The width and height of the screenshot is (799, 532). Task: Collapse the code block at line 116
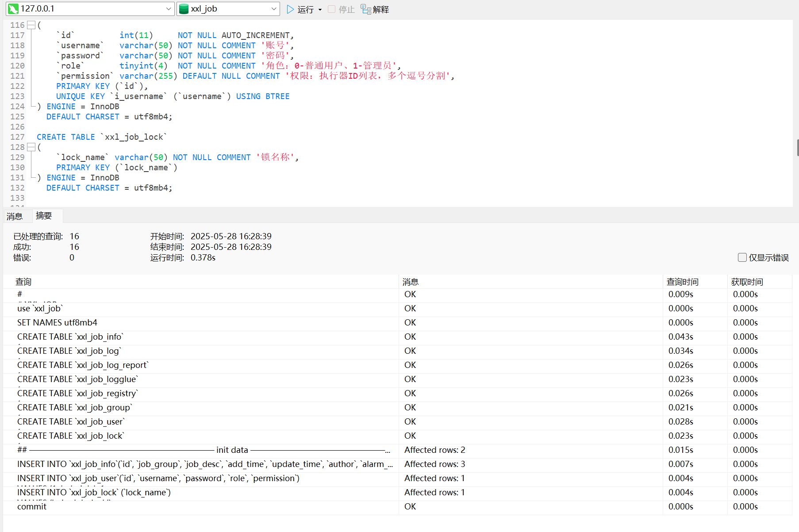31,25
